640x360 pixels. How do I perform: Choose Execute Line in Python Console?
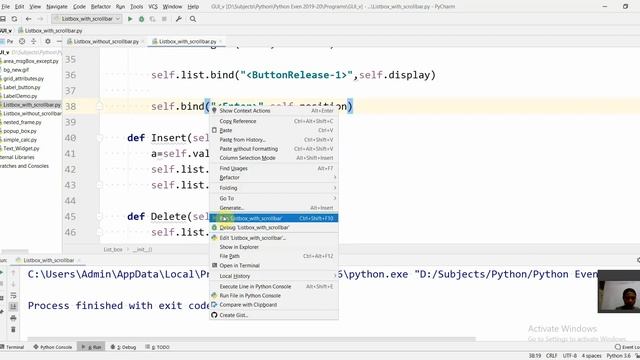coord(273,287)
